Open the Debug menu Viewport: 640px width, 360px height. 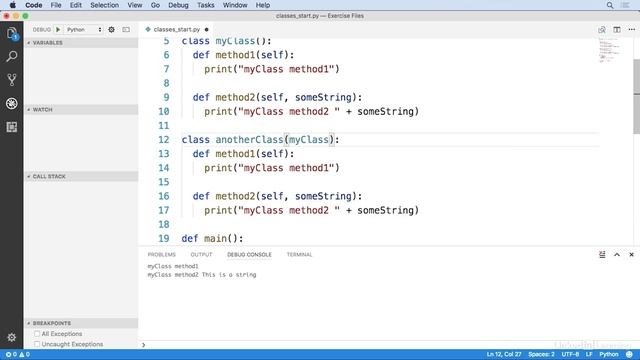coord(178,5)
